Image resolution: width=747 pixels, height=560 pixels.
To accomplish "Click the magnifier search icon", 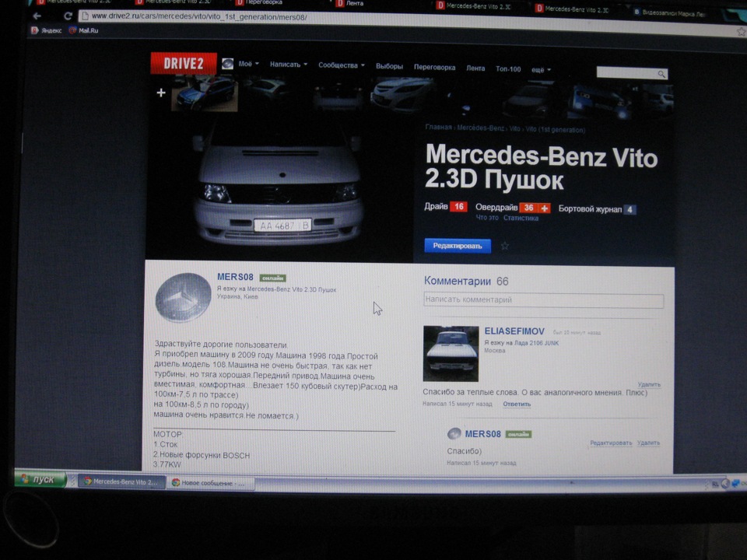I will pyautogui.click(x=661, y=74).
